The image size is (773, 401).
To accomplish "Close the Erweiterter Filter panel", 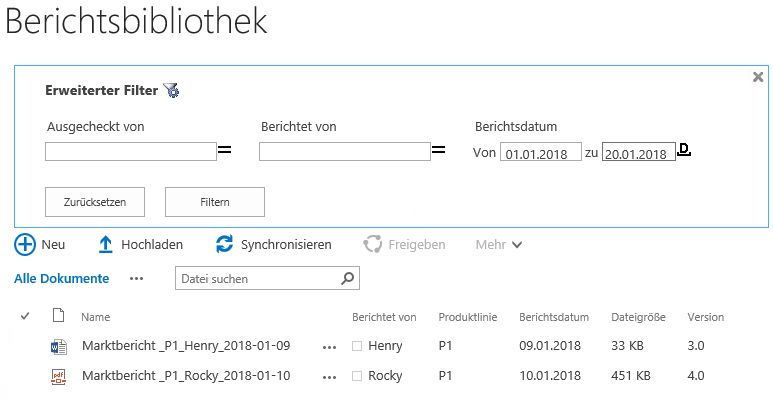I will (x=758, y=77).
